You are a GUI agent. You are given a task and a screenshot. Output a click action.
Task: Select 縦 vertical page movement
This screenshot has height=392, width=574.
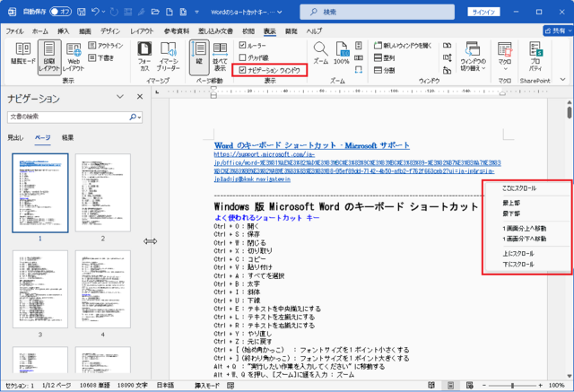coord(199,57)
